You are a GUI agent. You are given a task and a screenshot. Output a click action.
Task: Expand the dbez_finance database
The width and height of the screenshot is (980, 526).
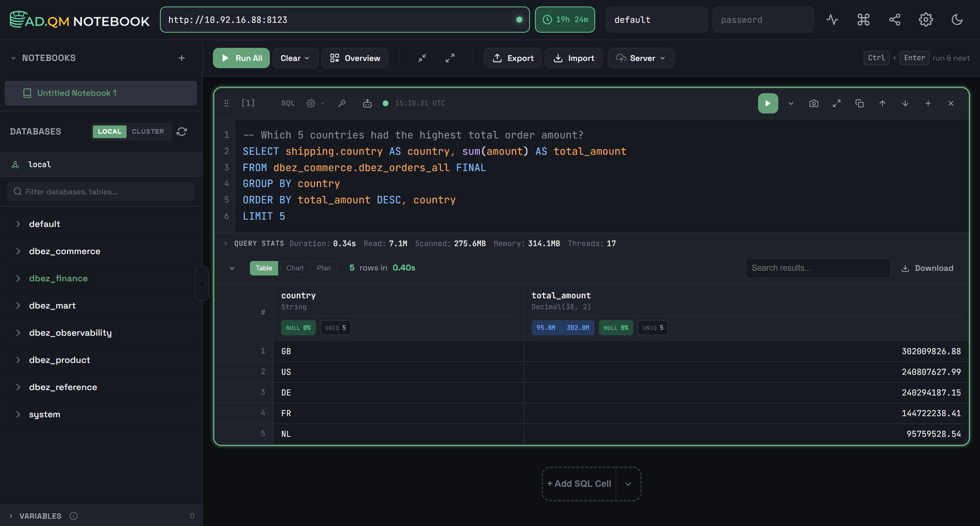(x=18, y=278)
